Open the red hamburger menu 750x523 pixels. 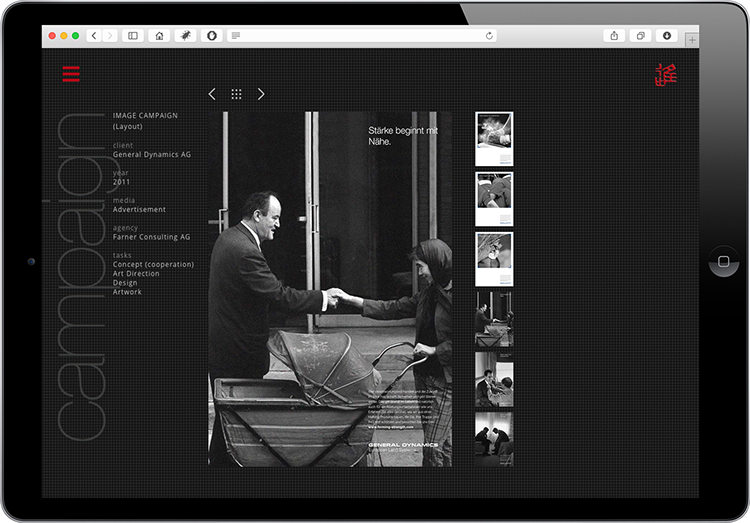71,74
